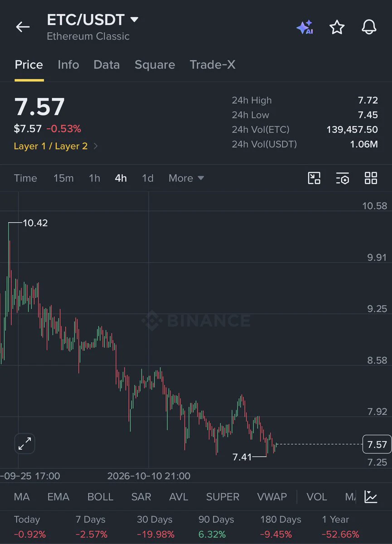The image size is (392, 544).
Task: Toggle the EMA indicator
Action: pos(58,497)
